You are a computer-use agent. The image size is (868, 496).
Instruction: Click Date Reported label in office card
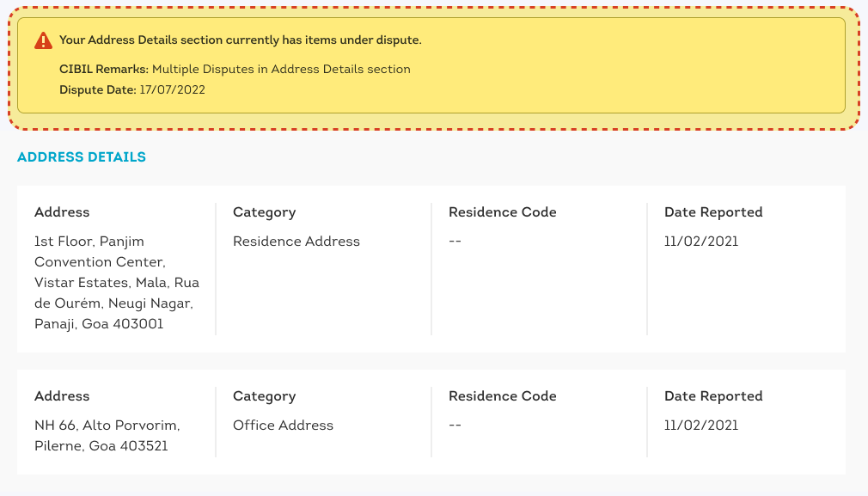coord(713,396)
